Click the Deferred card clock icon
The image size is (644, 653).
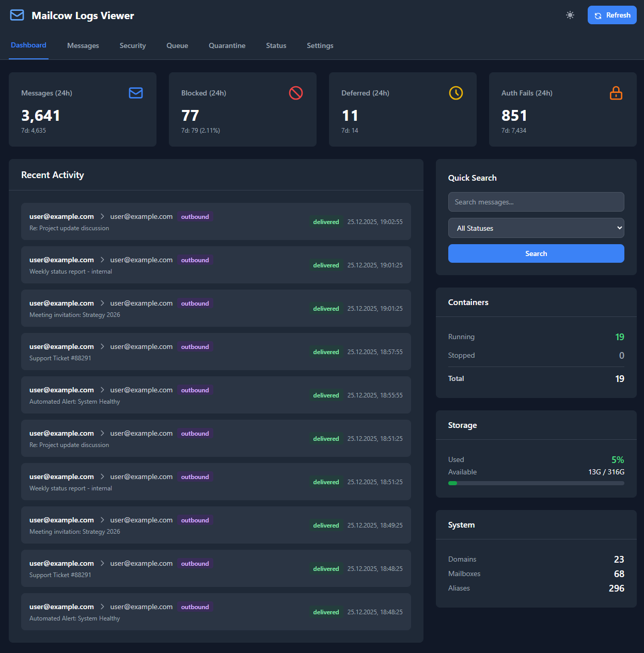pos(456,93)
